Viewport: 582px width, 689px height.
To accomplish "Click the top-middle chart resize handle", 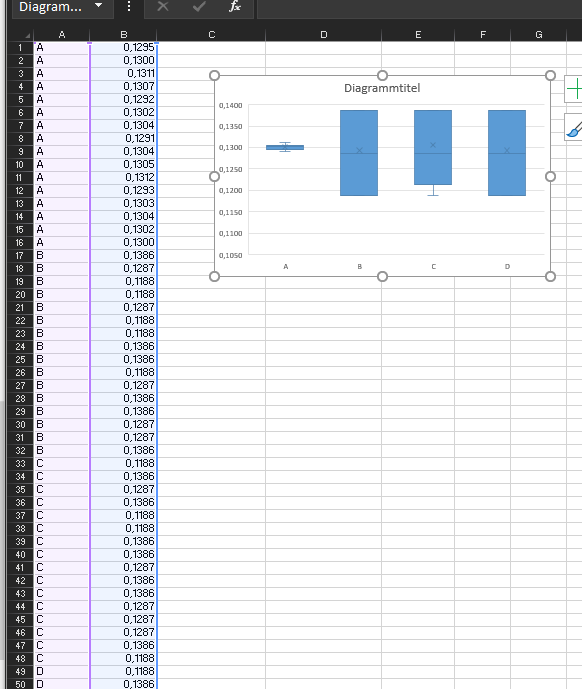I will (382, 76).
